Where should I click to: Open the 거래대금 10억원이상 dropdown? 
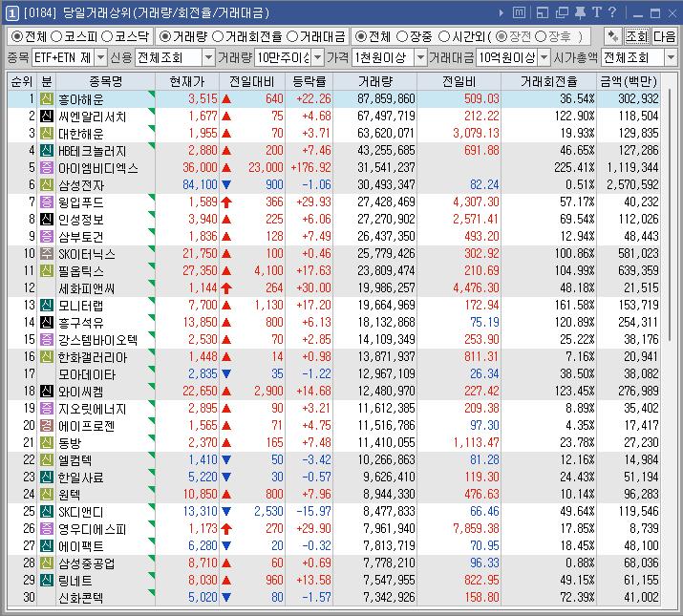544,57
